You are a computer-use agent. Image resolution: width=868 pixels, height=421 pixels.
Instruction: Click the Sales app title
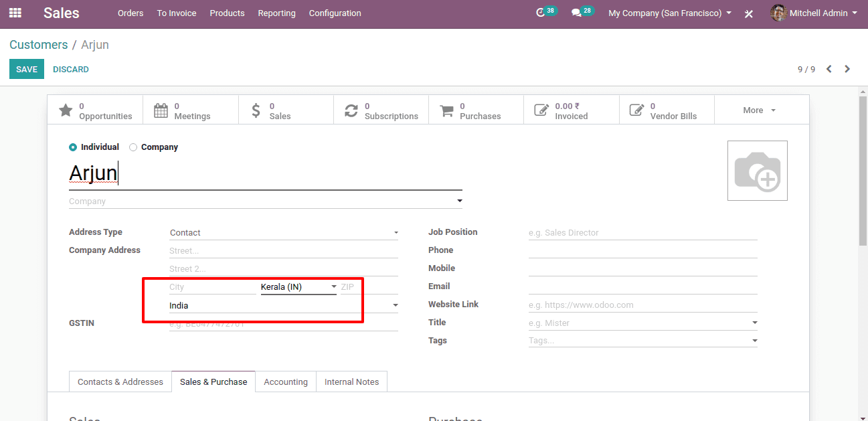tap(62, 13)
